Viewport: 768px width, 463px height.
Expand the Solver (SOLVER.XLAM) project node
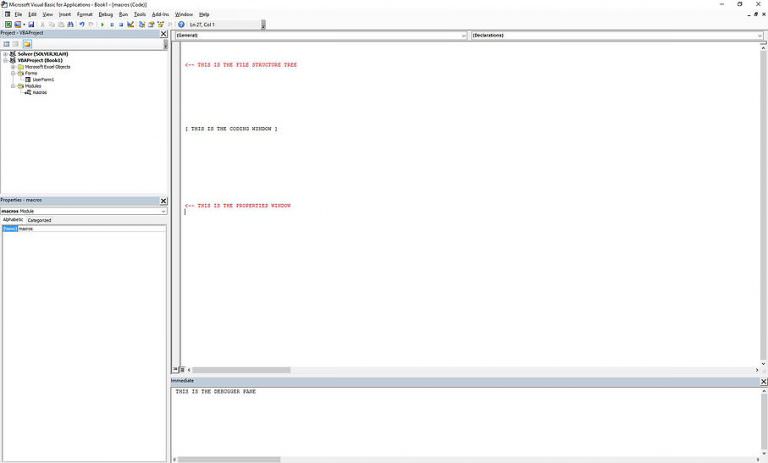pyautogui.click(x=5, y=54)
